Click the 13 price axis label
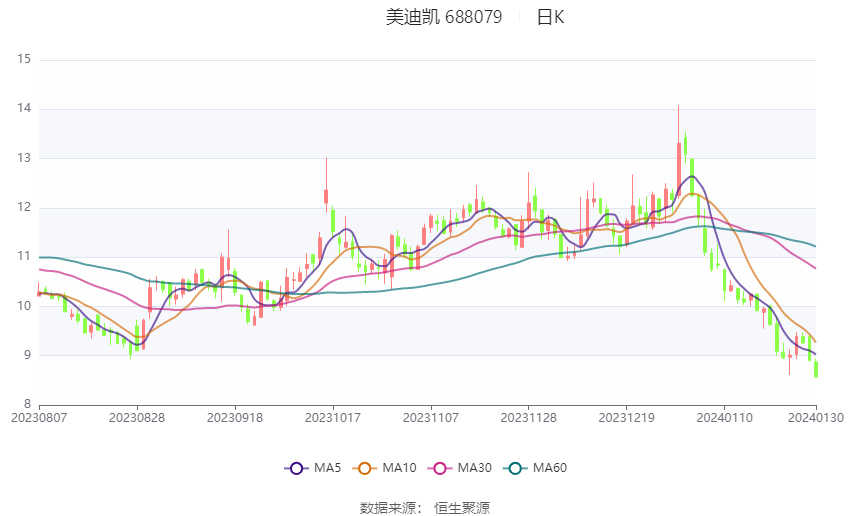Viewport: 850px width, 516px height. (24, 158)
